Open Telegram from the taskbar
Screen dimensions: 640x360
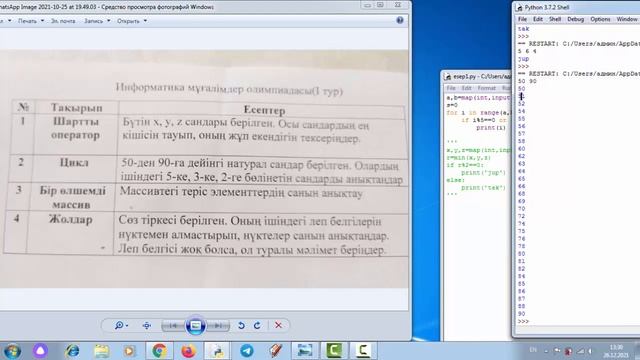(247, 351)
